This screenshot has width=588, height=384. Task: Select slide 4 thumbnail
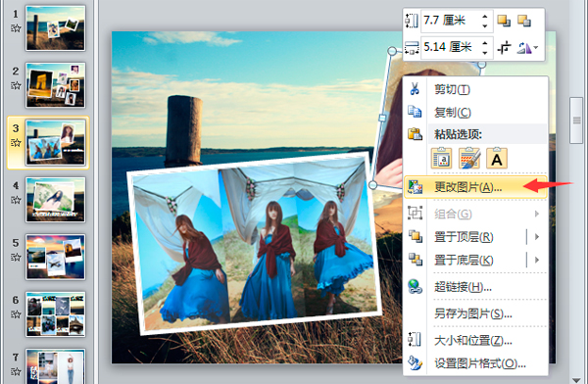[56, 200]
